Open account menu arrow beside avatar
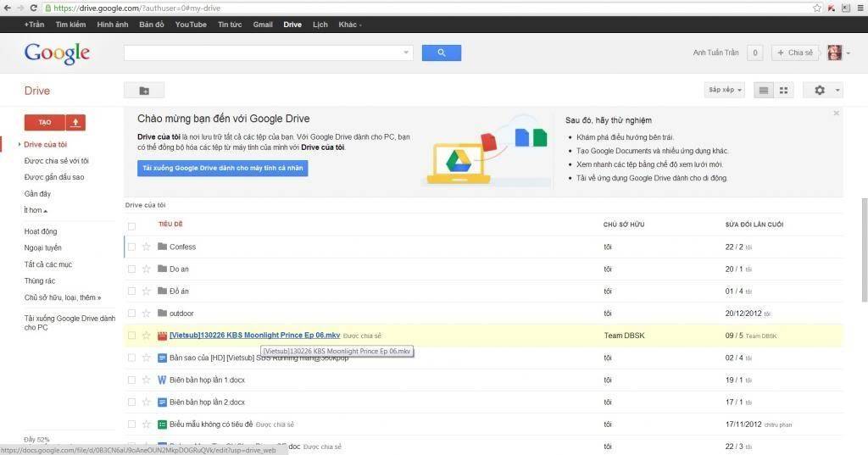868x455 pixels. click(848, 53)
